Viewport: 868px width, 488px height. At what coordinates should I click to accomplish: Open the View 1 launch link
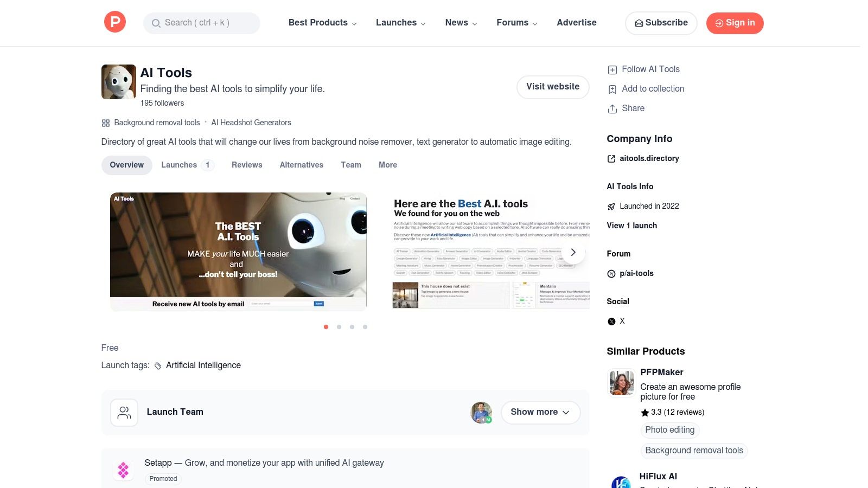pyautogui.click(x=632, y=226)
